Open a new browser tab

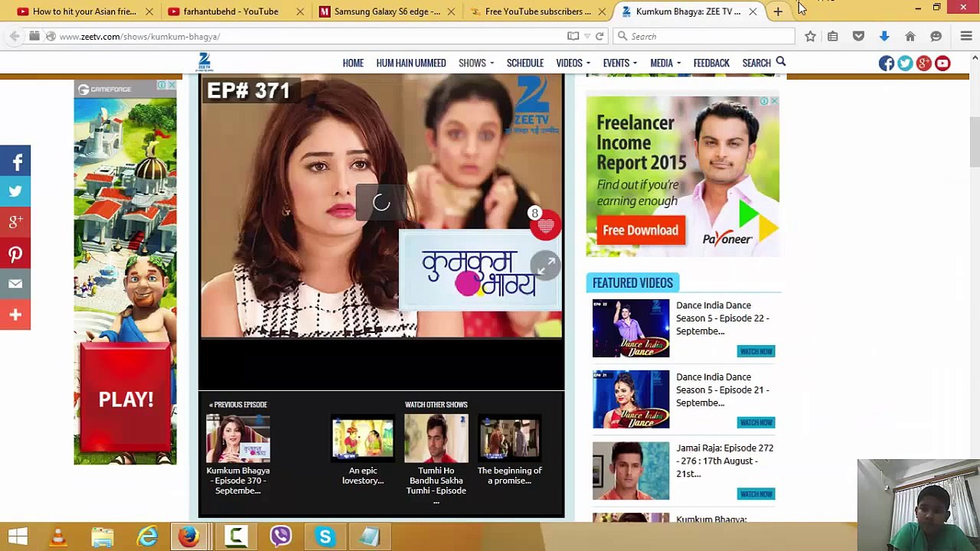pyautogui.click(x=778, y=11)
